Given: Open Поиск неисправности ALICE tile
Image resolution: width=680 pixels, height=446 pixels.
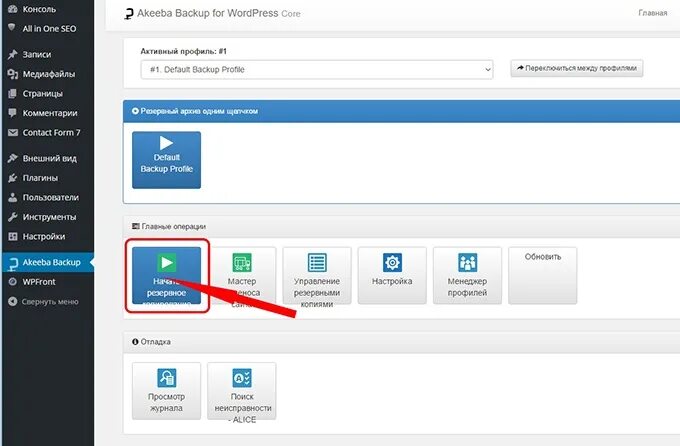Looking at the screenshot, I should pos(242,391).
